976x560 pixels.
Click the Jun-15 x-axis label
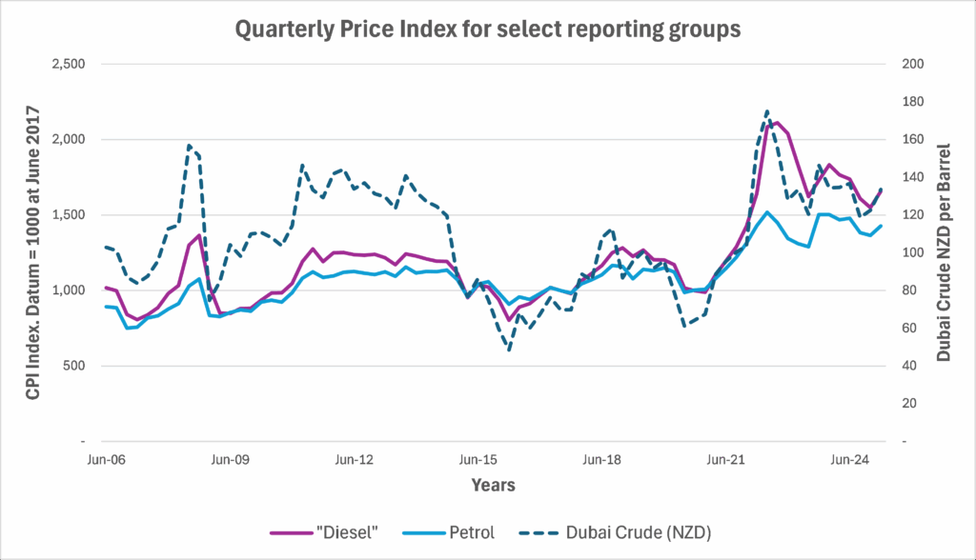click(x=478, y=459)
